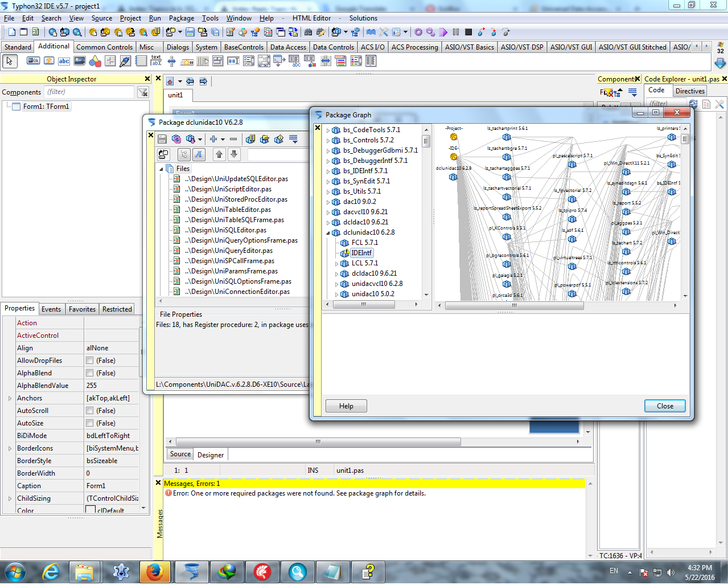
Task: Expand the Anchors property
Action: click(x=10, y=398)
